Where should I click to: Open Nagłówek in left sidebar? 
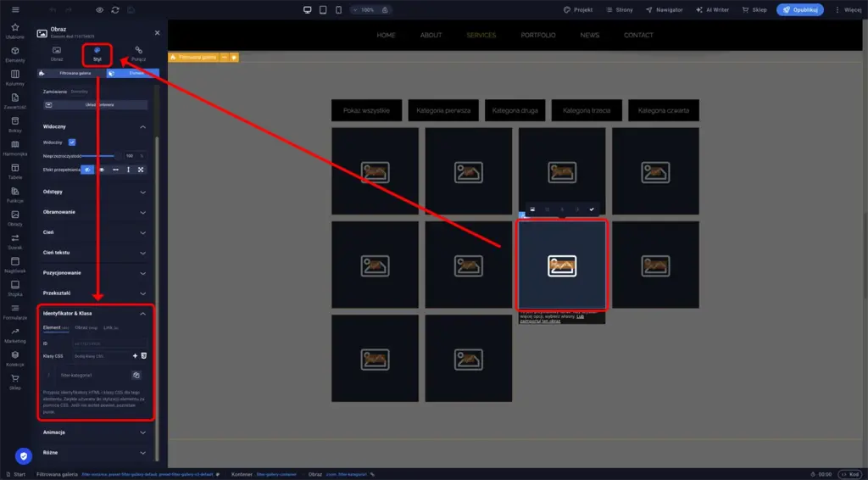(15, 265)
